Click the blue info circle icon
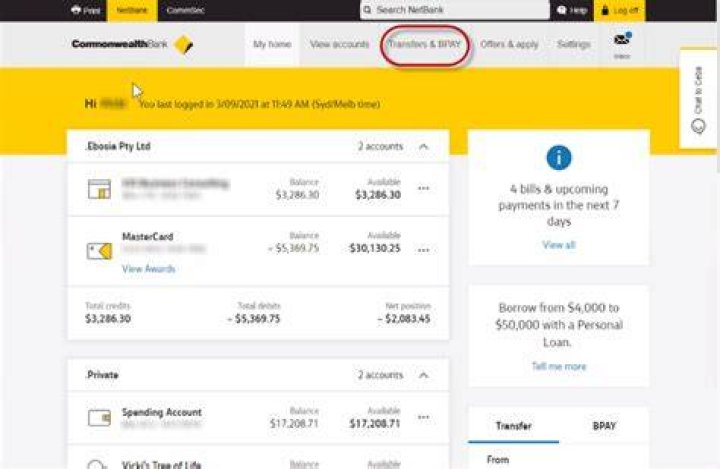The height and width of the screenshot is (469, 720). tap(559, 158)
